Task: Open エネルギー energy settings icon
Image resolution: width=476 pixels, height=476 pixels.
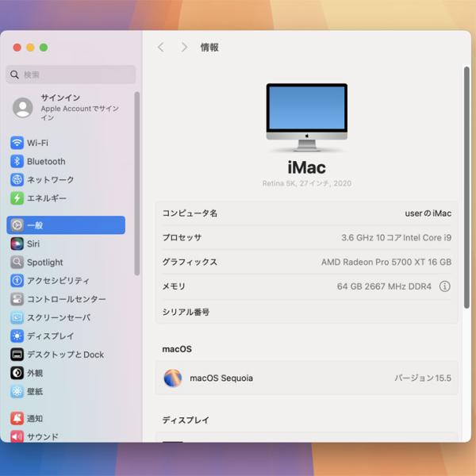Action: (x=17, y=198)
